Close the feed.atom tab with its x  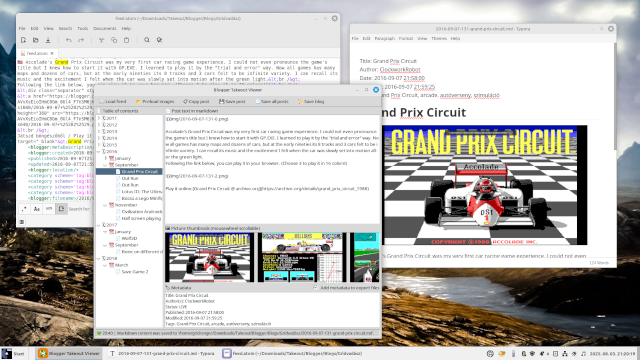[52, 53]
